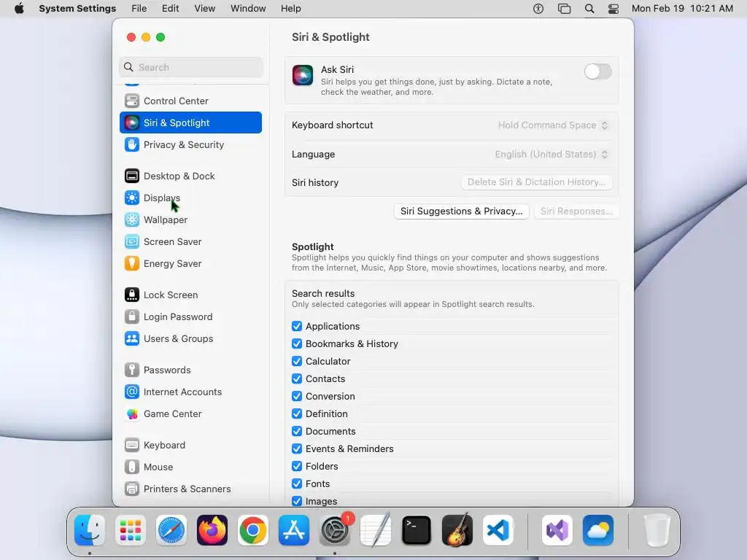Viewport: 747px width, 560px height.
Task: Open Lock Screen settings
Action: pyautogui.click(x=190, y=295)
